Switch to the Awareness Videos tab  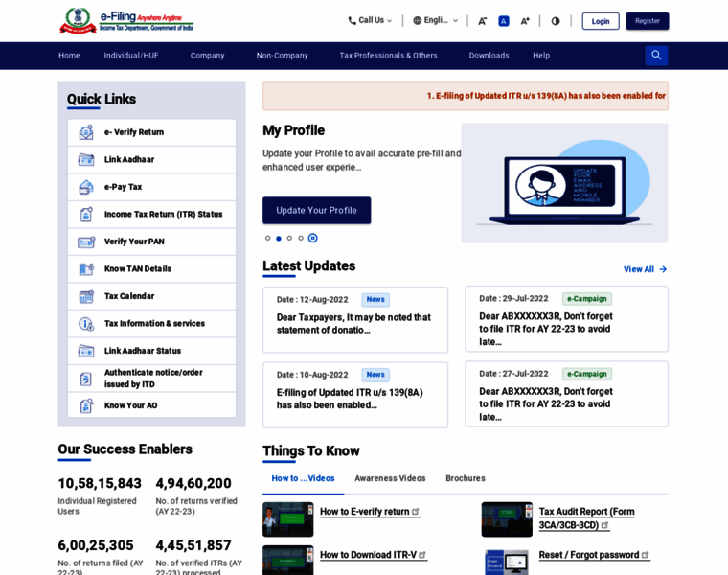(390, 478)
